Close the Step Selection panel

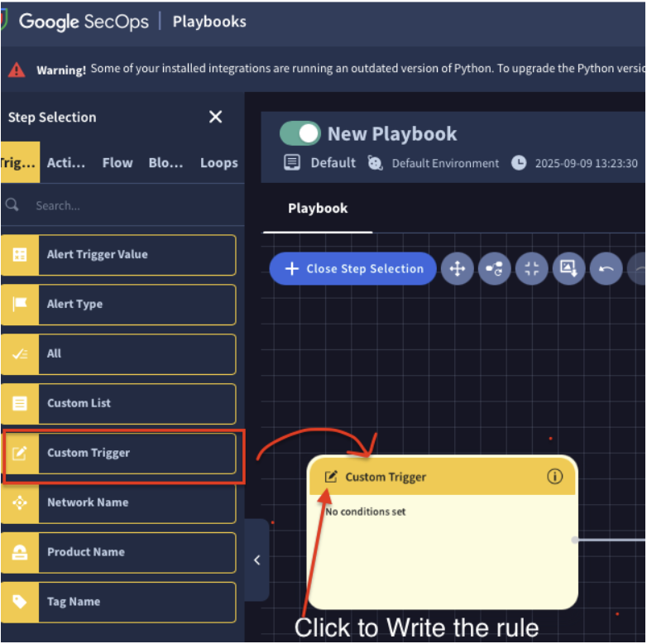pos(216,117)
